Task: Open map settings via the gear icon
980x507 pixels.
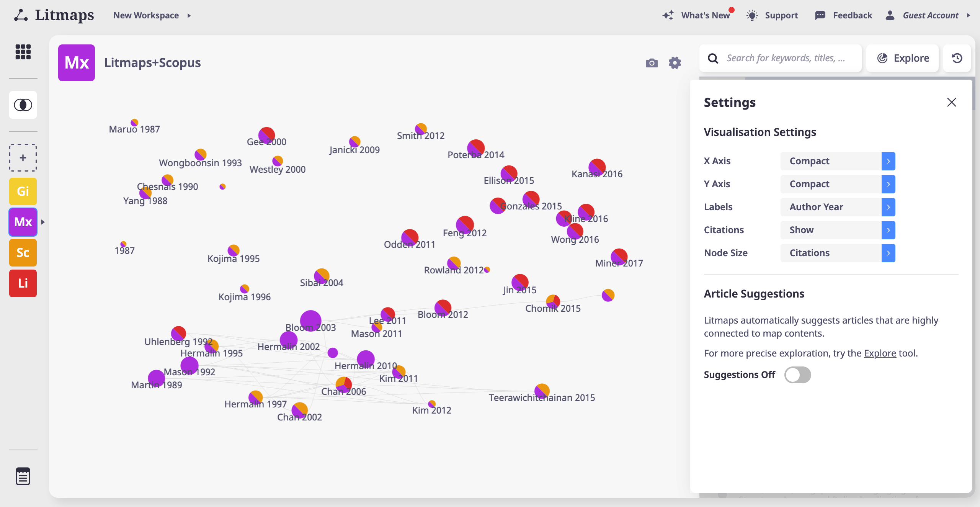Action: tap(675, 63)
